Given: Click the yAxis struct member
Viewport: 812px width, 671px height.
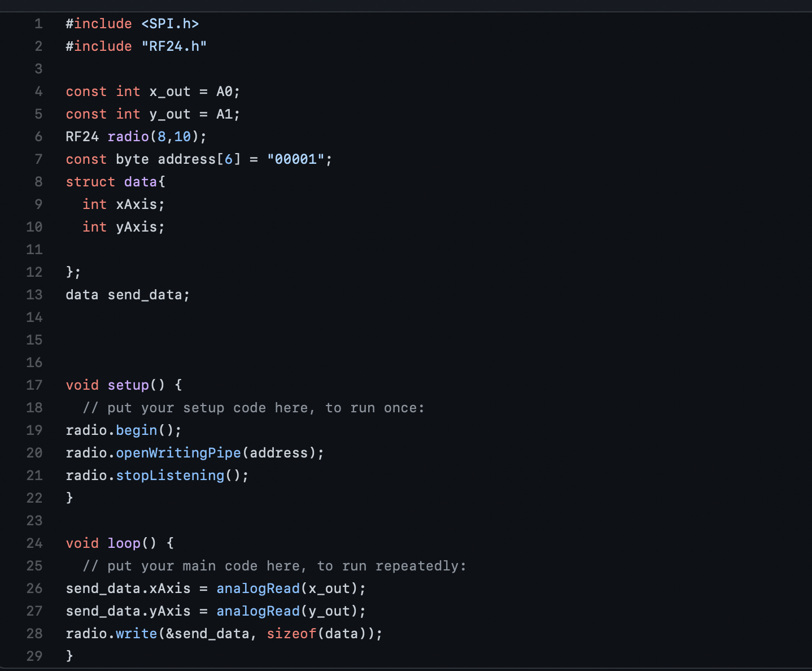Looking at the screenshot, I should point(137,227).
